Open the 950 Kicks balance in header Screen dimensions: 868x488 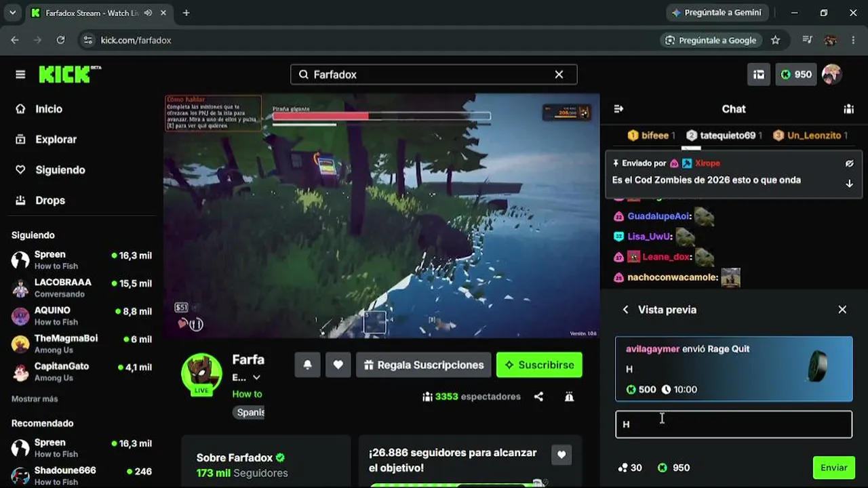(x=795, y=75)
